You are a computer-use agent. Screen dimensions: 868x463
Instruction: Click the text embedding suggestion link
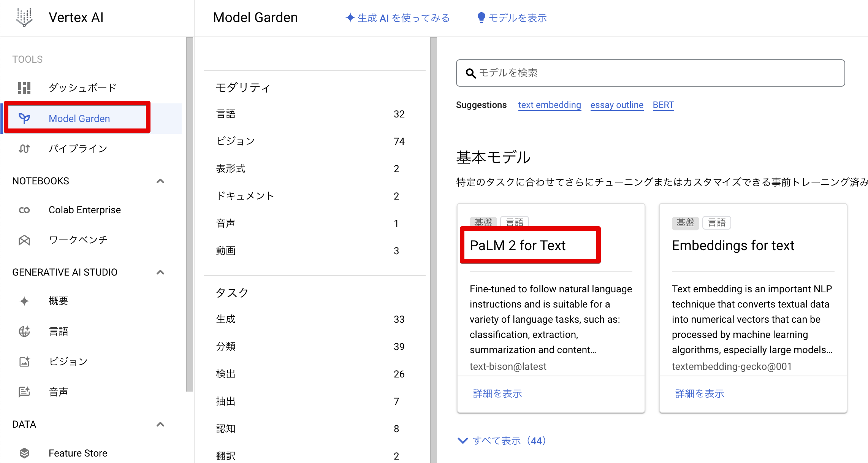coord(550,105)
